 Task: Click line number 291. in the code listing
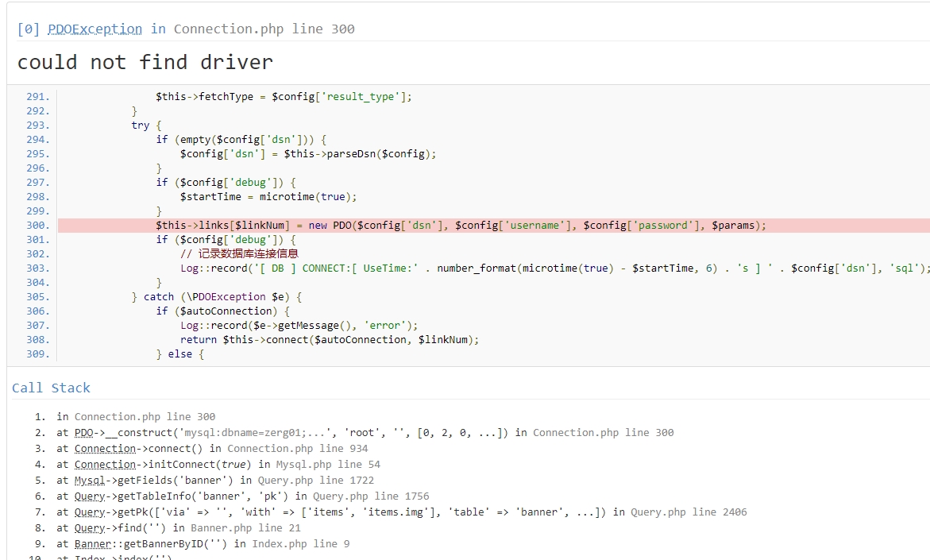(x=38, y=97)
